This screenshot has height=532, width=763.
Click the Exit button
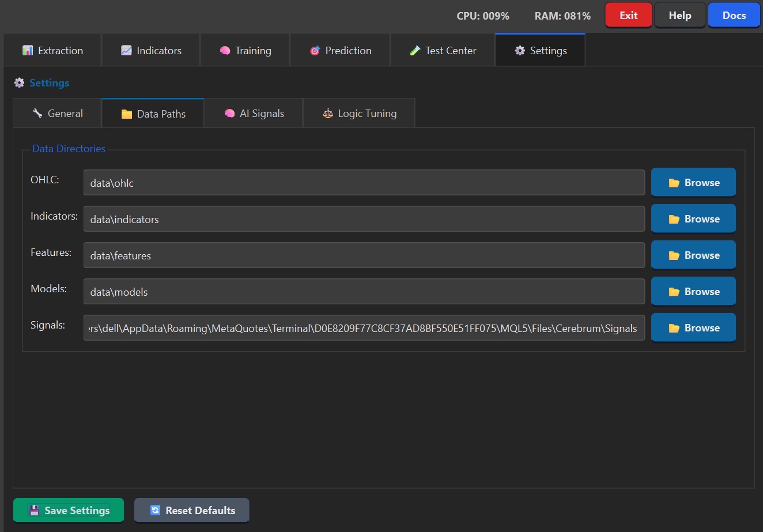pyautogui.click(x=628, y=15)
